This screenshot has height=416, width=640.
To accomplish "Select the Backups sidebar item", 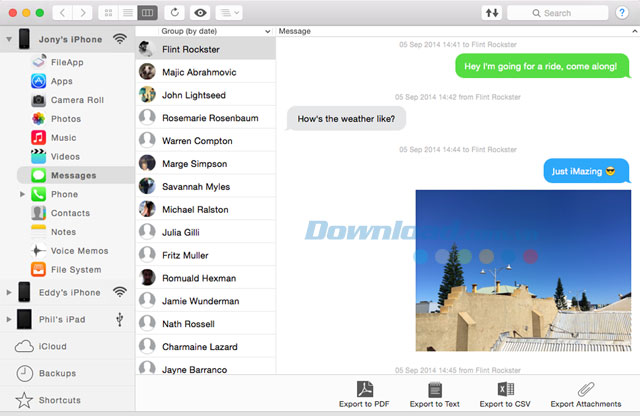I will coord(58,373).
